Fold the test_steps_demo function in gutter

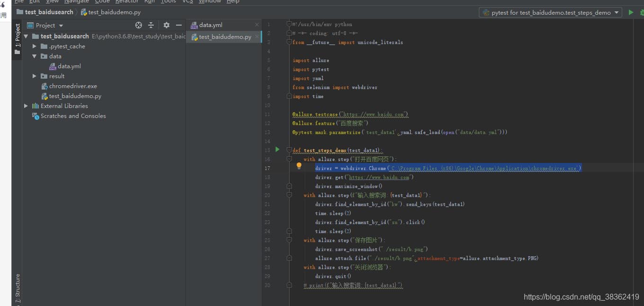tap(289, 150)
